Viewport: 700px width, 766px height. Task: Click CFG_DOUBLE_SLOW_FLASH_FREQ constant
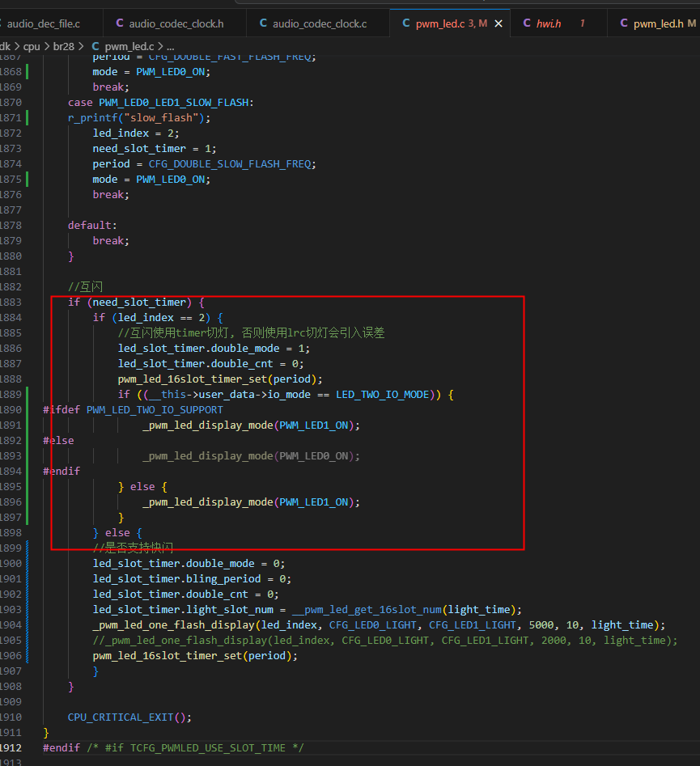229,164
